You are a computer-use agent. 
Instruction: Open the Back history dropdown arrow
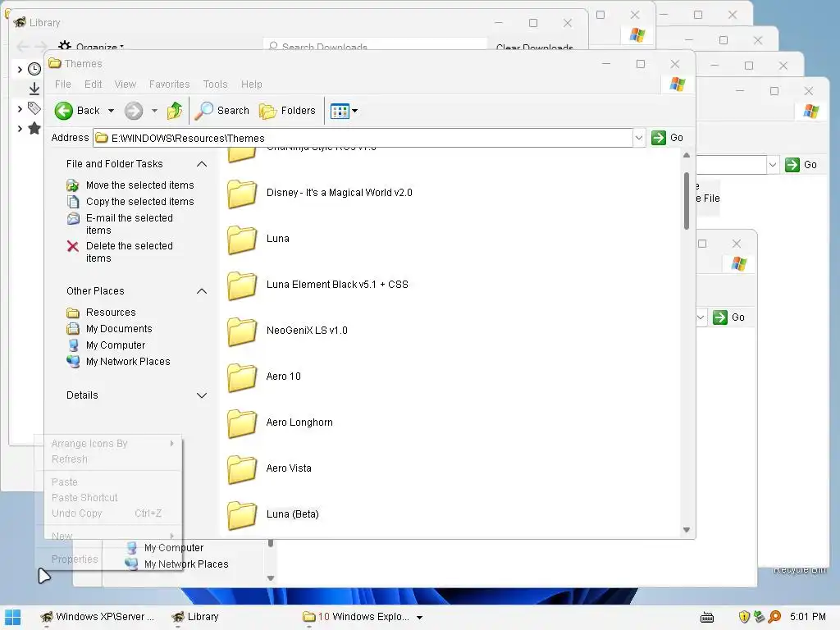111,111
